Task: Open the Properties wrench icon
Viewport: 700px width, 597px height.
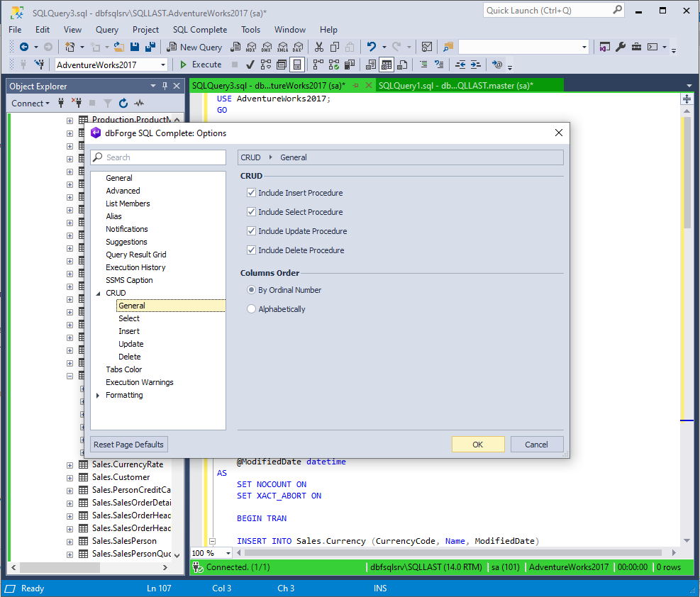Action: click(620, 47)
